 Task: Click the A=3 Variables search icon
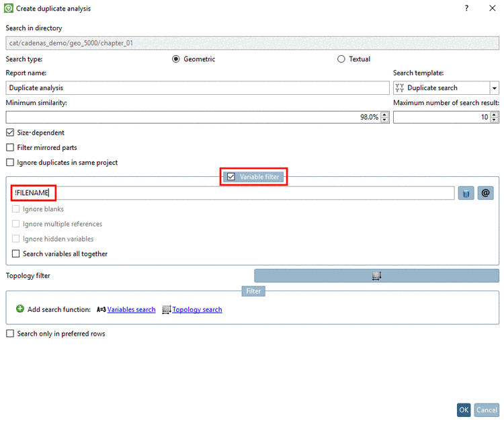click(x=101, y=309)
